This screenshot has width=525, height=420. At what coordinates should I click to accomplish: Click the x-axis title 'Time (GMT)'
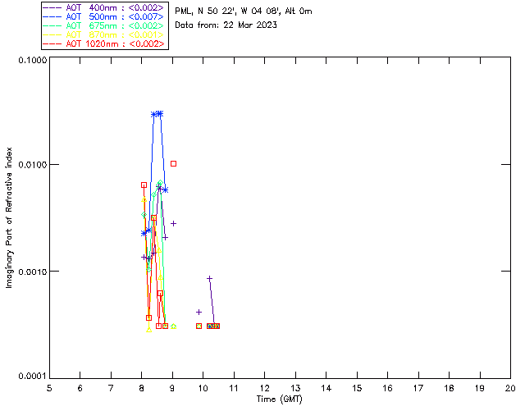[x=280, y=399]
